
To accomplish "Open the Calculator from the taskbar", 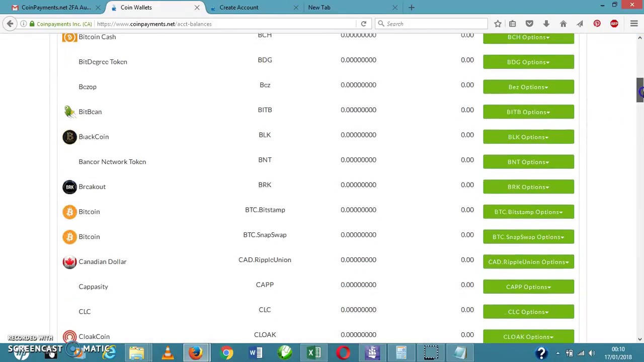I will [x=401, y=353].
